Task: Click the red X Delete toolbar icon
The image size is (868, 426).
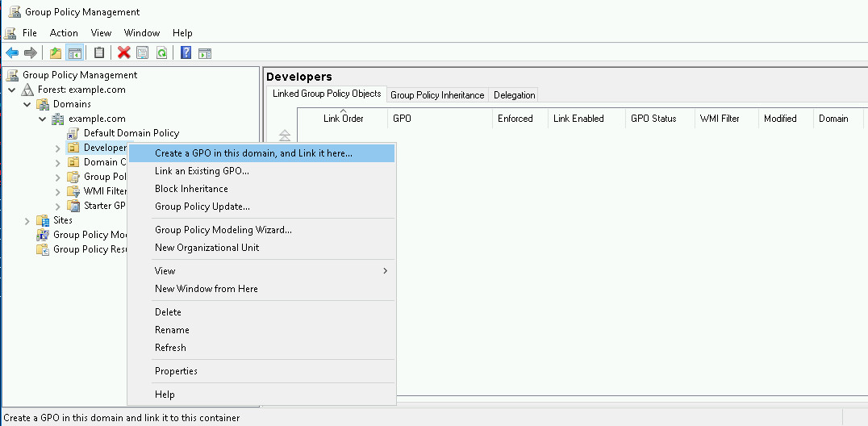Action: point(124,52)
